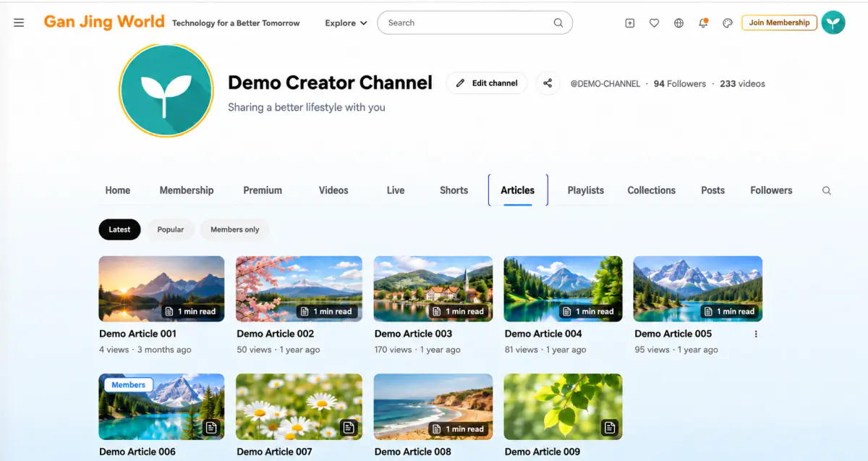This screenshot has width=868, height=461.
Task: Open the Demo Article 004 thumbnail
Action: coord(563,289)
